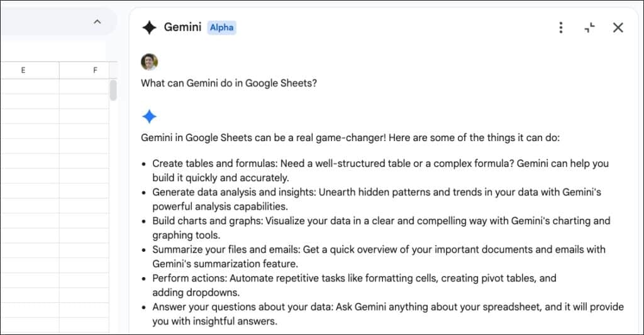
Task: Click the "What can Gemini do" question text
Action: [229, 83]
